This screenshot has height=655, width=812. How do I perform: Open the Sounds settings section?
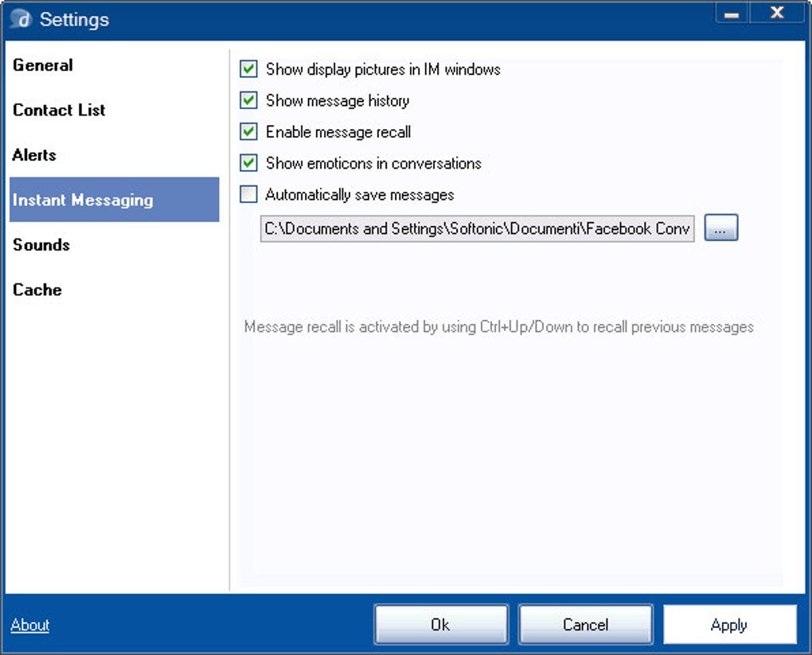[x=41, y=244]
